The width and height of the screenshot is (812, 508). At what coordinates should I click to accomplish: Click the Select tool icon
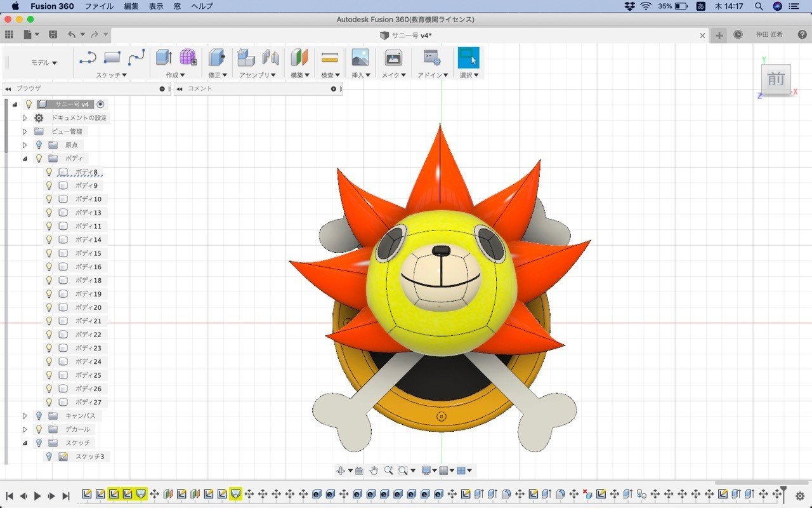(469, 57)
